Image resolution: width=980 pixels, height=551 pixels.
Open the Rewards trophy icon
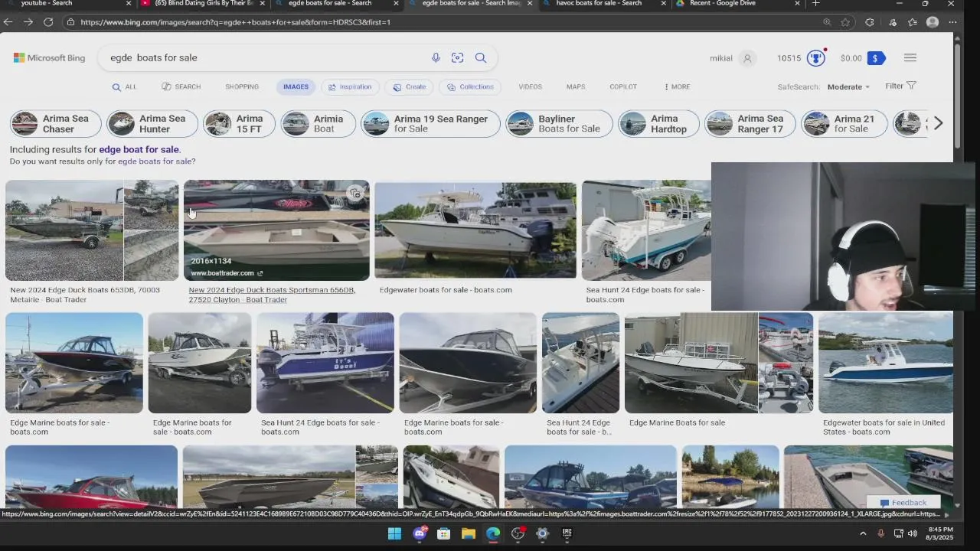(816, 57)
